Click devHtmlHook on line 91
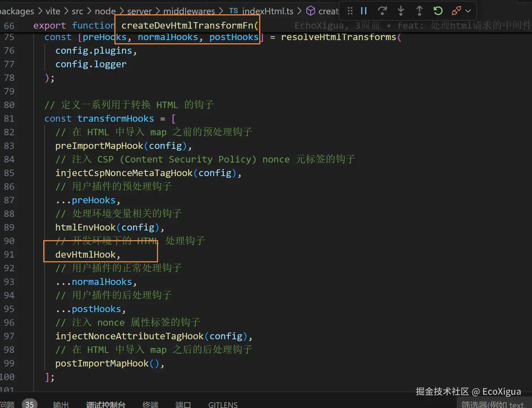This screenshot has height=408, width=532. pyautogui.click(x=85, y=255)
